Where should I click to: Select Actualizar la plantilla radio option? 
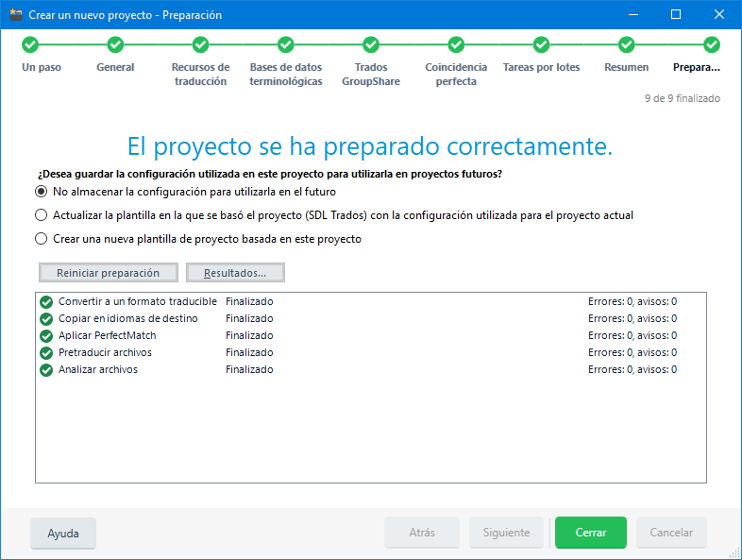point(42,215)
